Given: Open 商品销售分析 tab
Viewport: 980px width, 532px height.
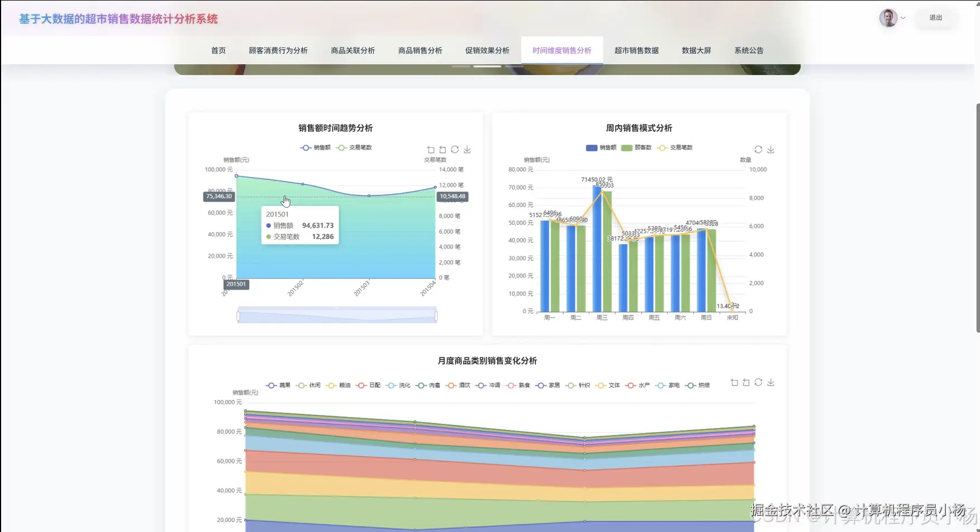Looking at the screenshot, I should 420,50.
